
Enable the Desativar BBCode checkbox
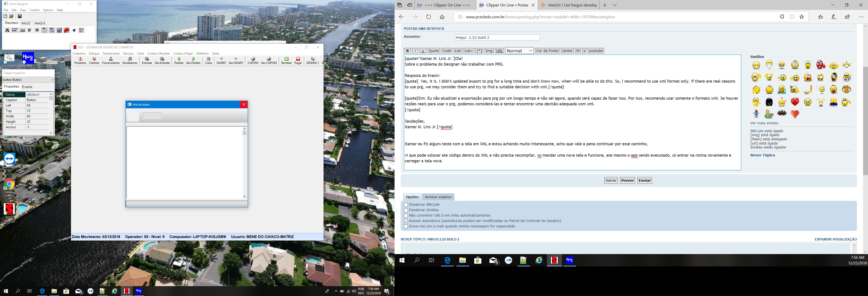(406, 205)
